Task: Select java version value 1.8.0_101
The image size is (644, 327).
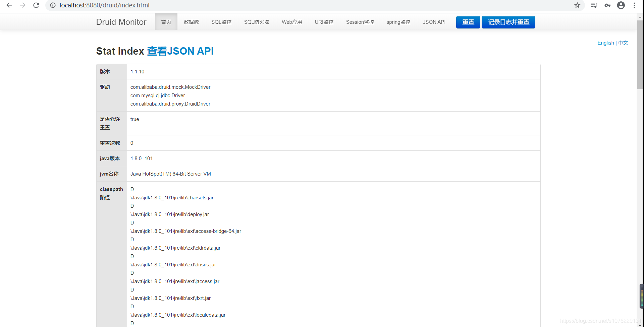Action: tap(142, 158)
